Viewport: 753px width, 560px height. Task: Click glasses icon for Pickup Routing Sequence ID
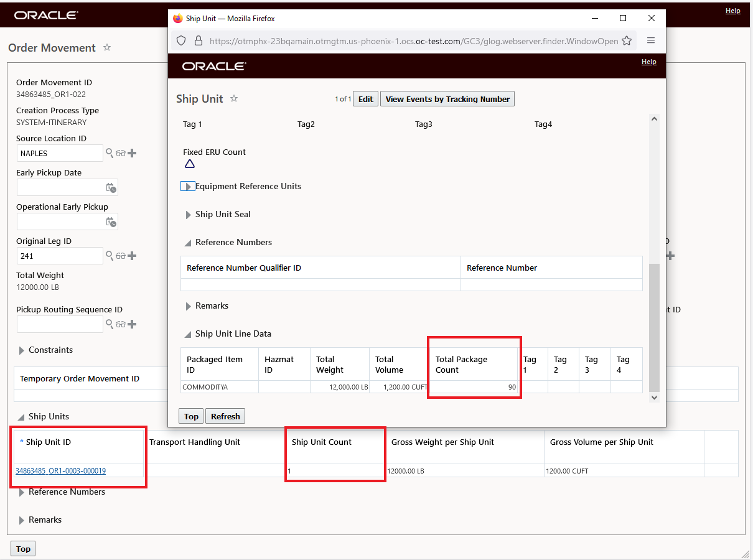[121, 324]
